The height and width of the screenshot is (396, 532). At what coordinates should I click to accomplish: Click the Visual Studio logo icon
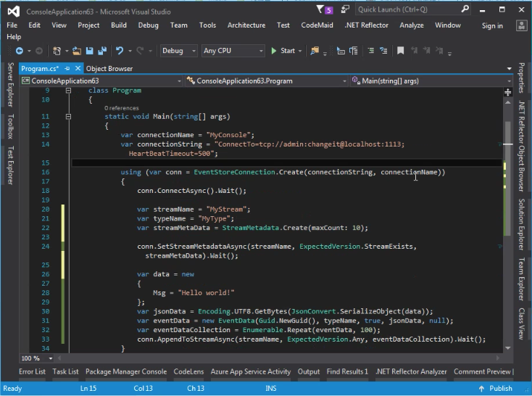point(14,12)
